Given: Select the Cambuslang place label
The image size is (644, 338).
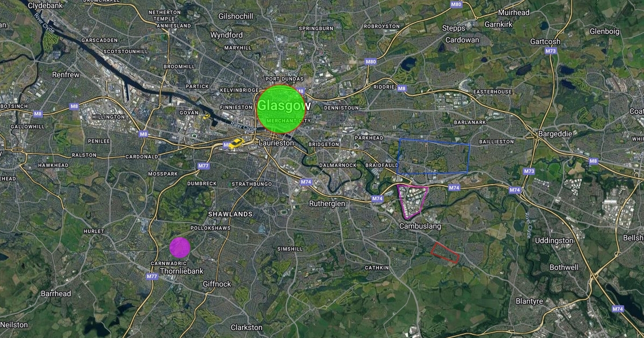Looking at the screenshot, I should pyautogui.click(x=420, y=226).
